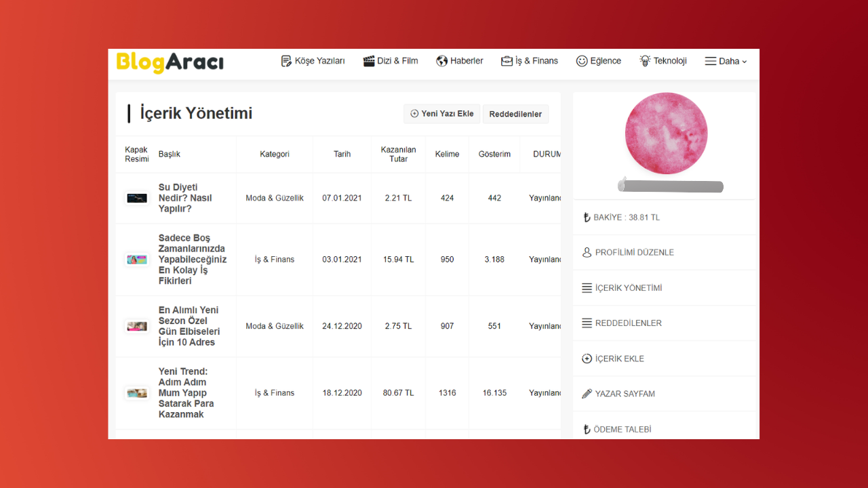
Task: Click the Eğlence smiley icon
Action: 582,61
